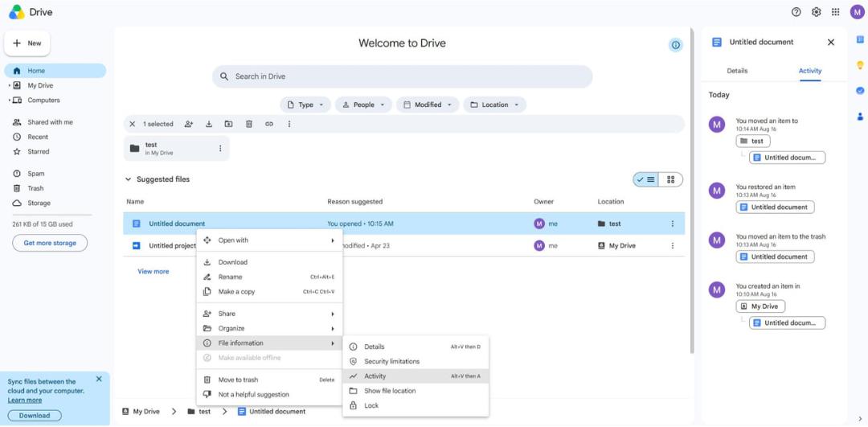
Task: Select Not a helpful suggestion
Action: click(269, 395)
